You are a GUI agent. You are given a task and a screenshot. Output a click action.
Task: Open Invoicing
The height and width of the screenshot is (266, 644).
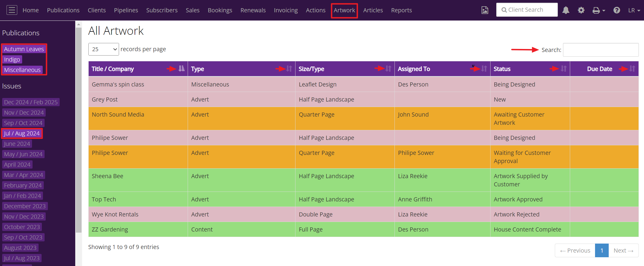(x=286, y=10)
